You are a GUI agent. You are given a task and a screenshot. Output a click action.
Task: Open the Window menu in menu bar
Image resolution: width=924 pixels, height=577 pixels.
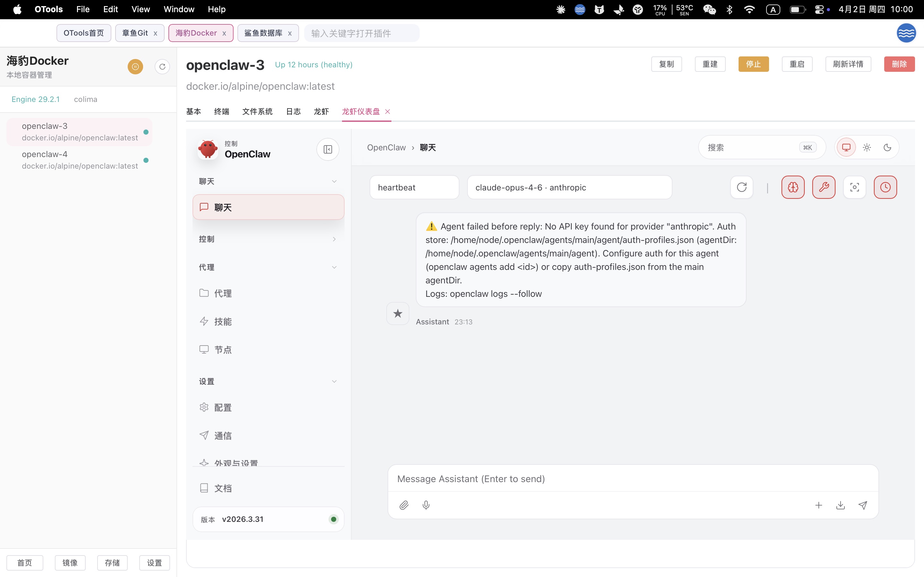179,9
